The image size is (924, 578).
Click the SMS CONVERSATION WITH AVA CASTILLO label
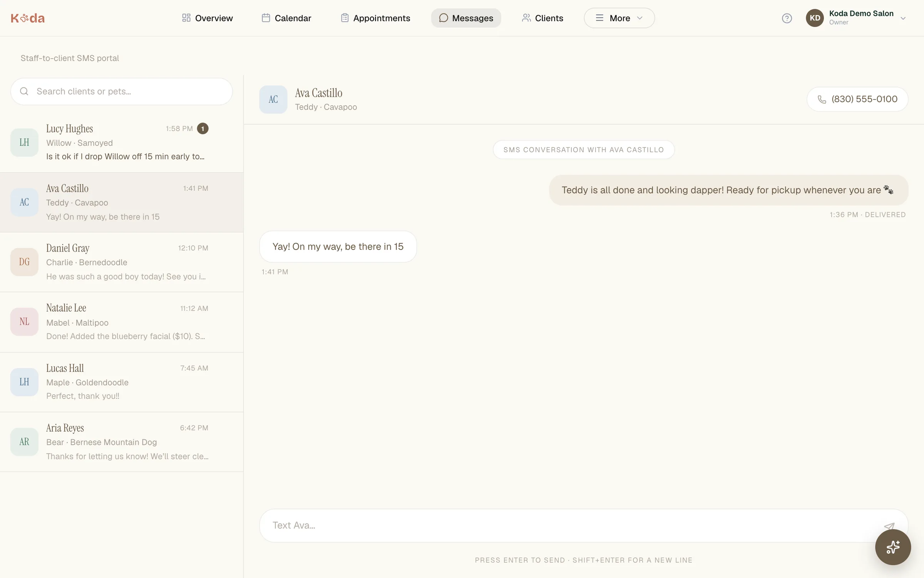coord(584,150)
